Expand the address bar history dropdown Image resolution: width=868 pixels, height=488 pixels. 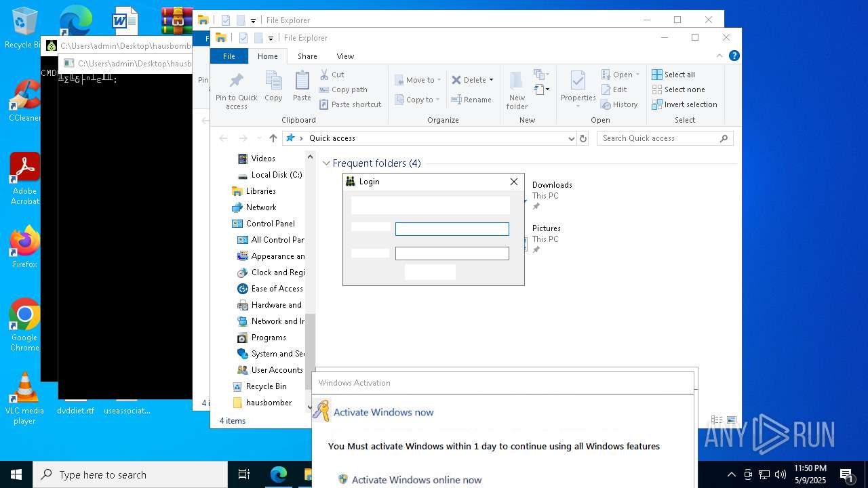(571, 138)
